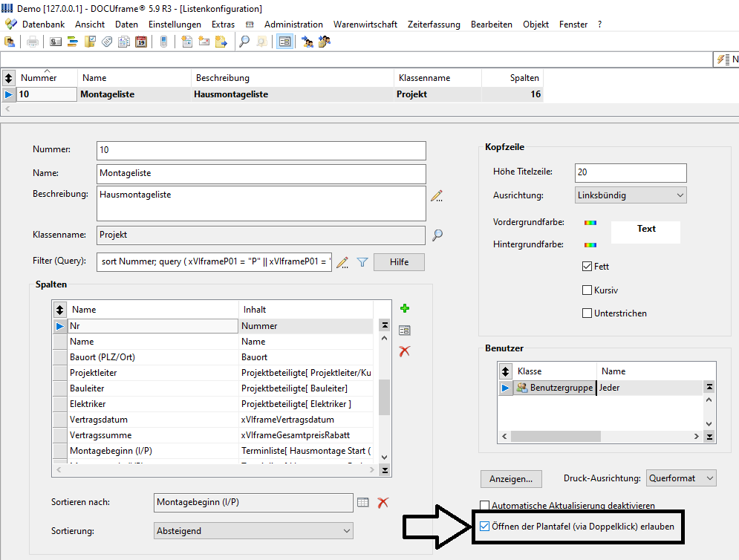Delete column with red X in Spalten
The image size is (739, 560).
tap(404, 351)
